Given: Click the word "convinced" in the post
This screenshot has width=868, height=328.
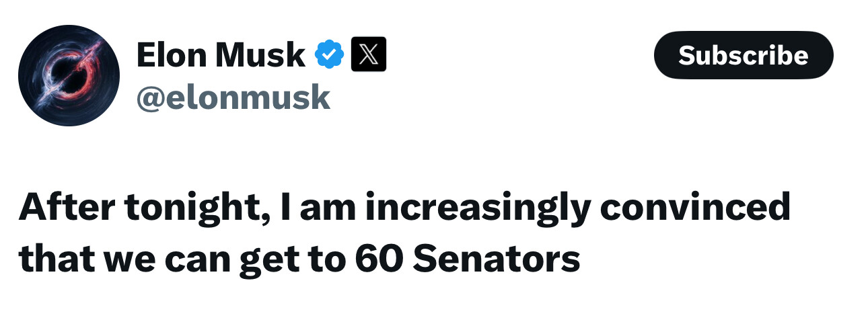Looking at the screenshot, I should coord(695,208).
